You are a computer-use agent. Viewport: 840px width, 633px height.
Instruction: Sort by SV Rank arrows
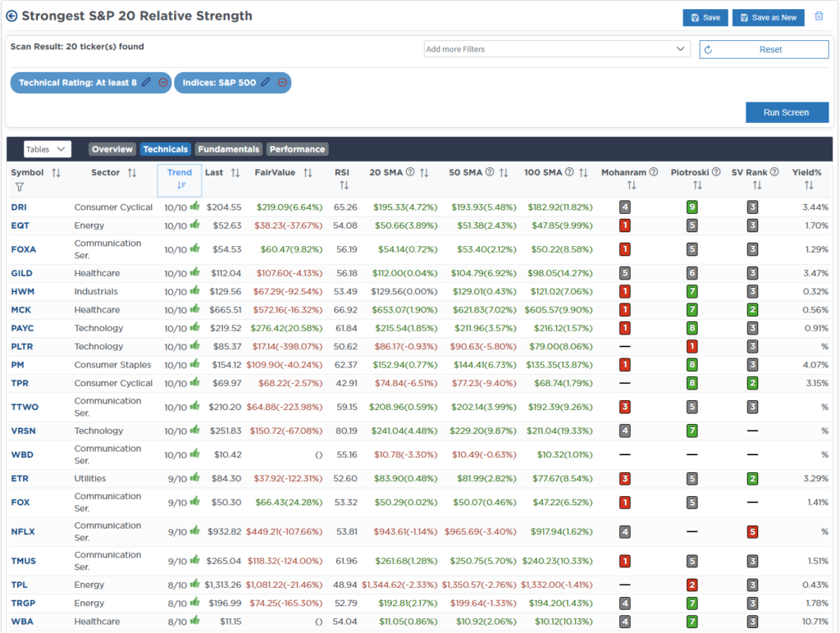tap(757, 185)
